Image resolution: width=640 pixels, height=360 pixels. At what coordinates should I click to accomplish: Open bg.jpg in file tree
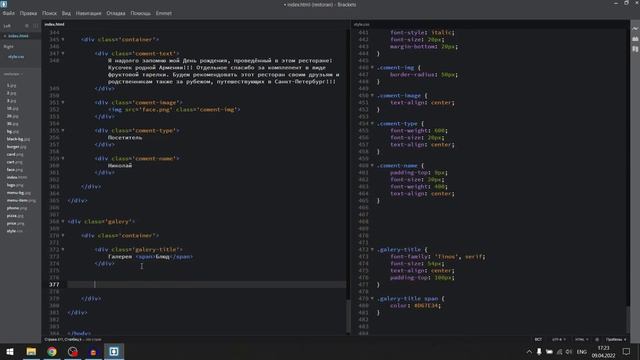coord(13,131)
